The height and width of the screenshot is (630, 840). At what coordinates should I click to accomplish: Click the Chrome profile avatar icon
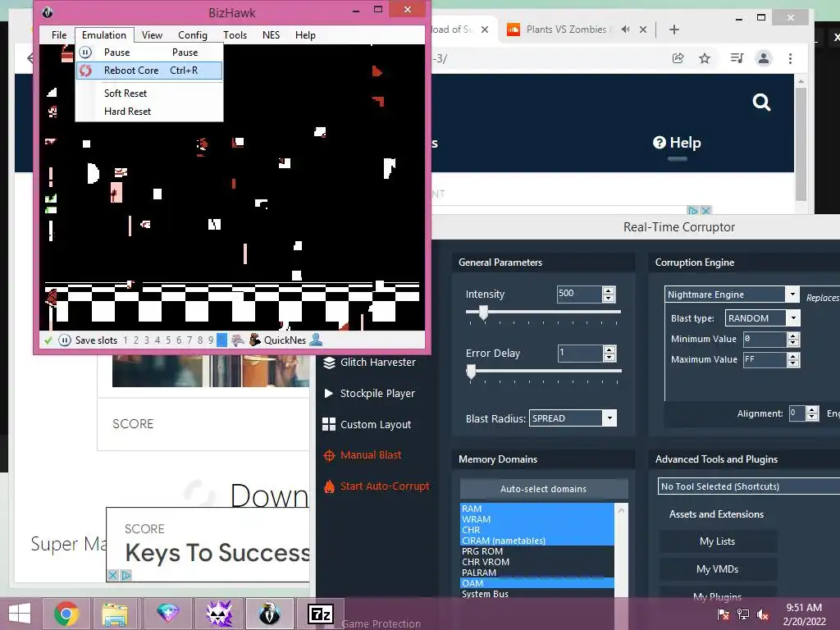(x=764, y=58)
